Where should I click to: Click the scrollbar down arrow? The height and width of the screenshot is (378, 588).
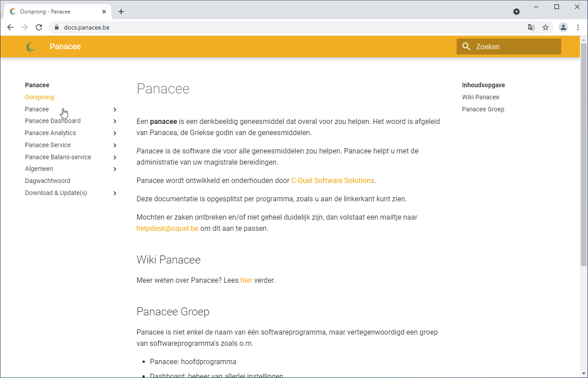click(584, 374)
